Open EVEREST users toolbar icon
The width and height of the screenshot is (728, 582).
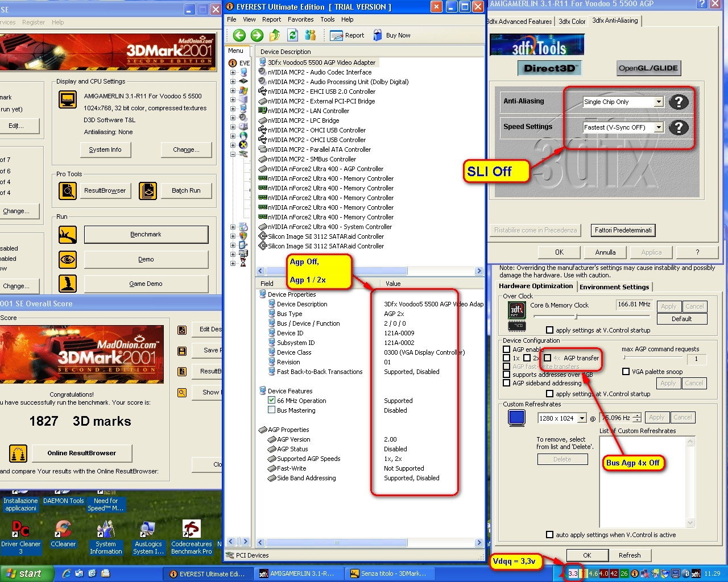311,35
